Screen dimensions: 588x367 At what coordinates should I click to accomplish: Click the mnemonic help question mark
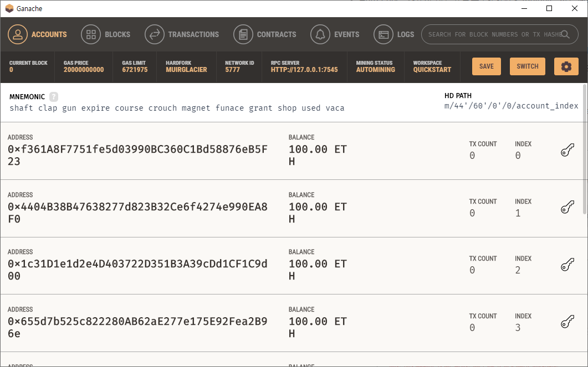(x=54, y=97)
